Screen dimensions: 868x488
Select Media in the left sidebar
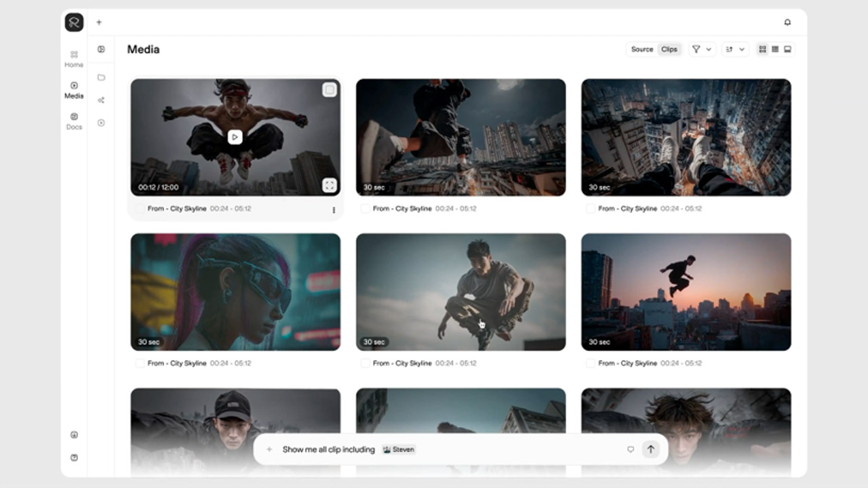pos(74,90)
